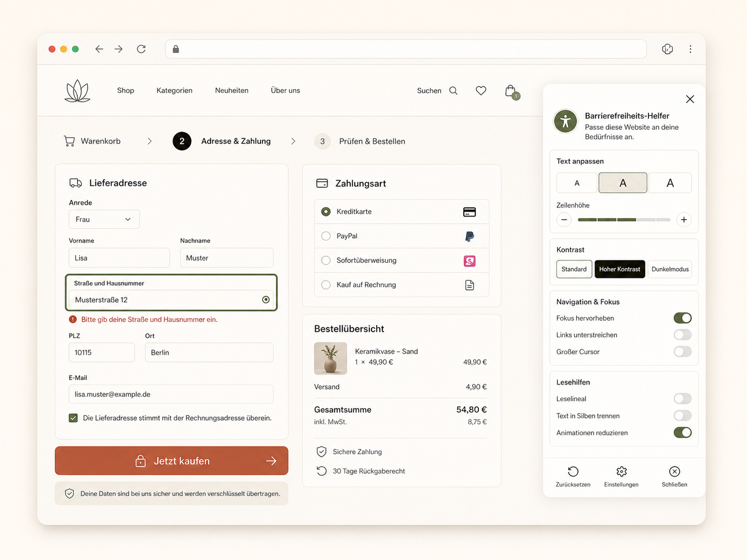Disable Animationen reduzieren switch
Image resolution: width=747 pixels, height=560 pixels.
[683, 433]
